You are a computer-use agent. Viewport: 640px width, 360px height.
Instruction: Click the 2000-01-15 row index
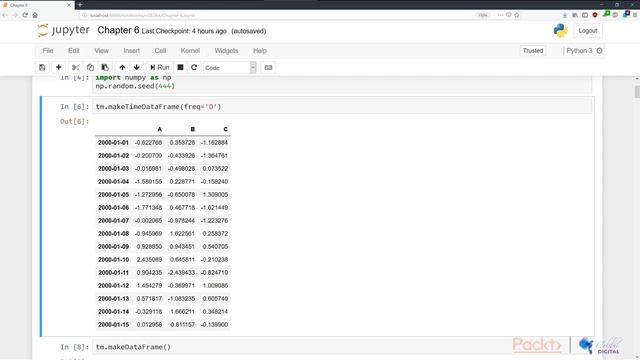click(113, 324)
